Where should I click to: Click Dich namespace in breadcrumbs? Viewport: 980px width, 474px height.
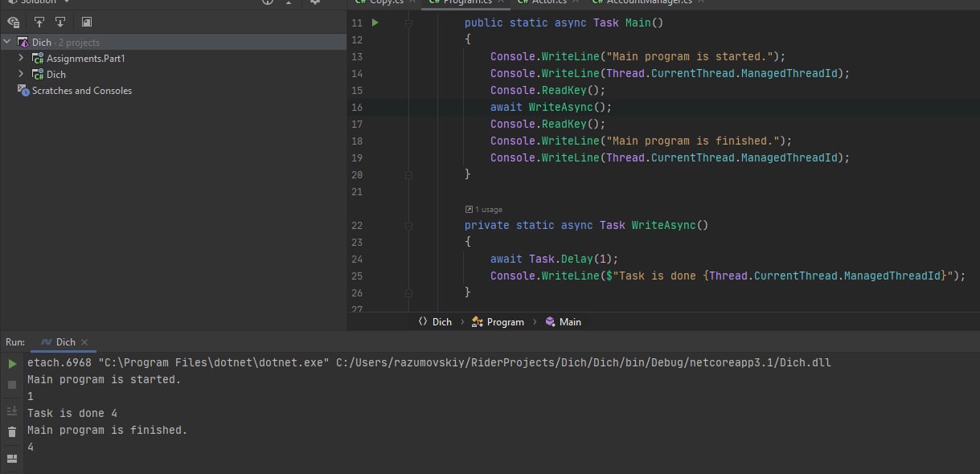[x=442, y=322]
